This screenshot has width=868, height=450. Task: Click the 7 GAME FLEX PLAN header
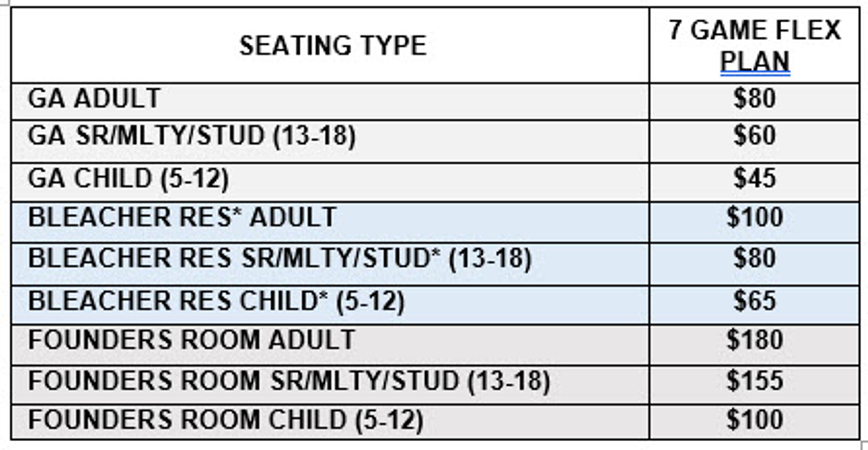click(x=754, y=45)
